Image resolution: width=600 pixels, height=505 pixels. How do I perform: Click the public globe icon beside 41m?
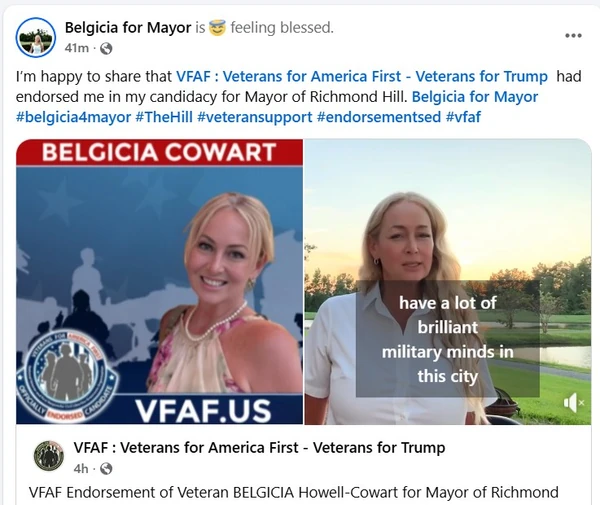pos(106,48)
